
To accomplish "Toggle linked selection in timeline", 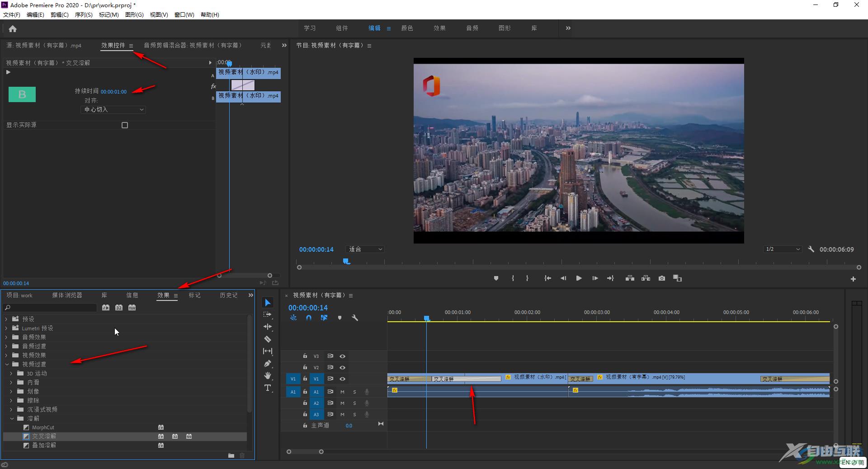I will point(324,318).
